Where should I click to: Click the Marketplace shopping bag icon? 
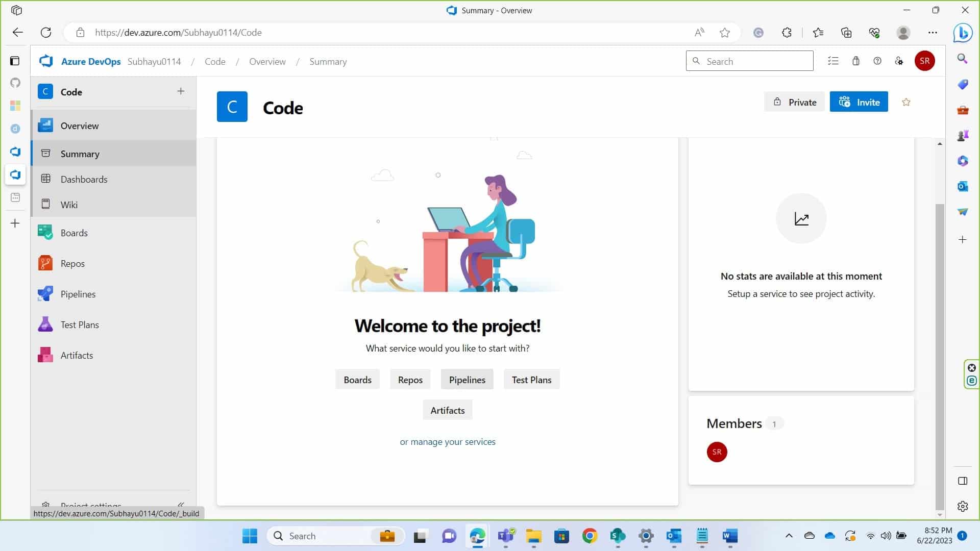tap(856, 61)
